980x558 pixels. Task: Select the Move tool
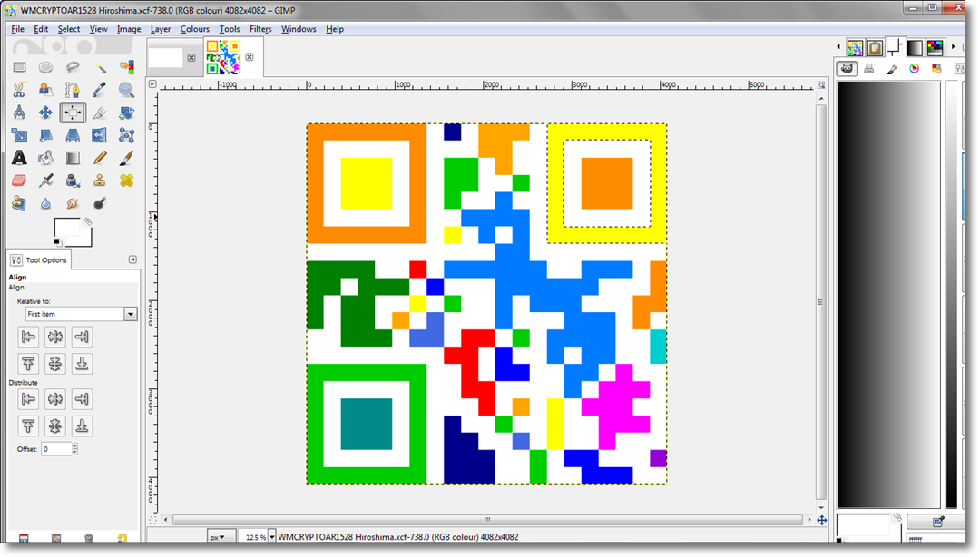coord(45,113)
